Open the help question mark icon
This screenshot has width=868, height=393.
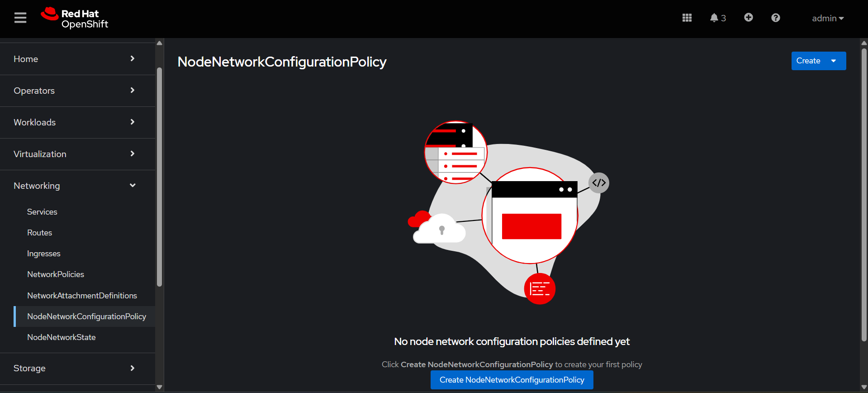point(775,18)
